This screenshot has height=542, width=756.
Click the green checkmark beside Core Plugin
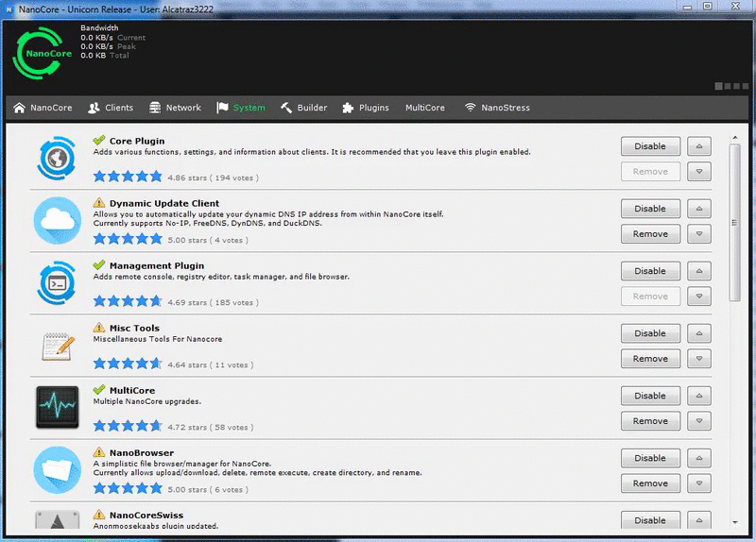coord(99,140)
